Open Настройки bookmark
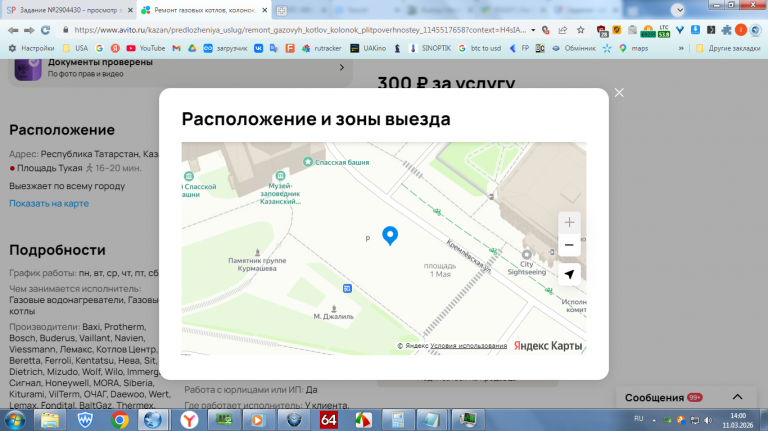The height and width of the screenshot is (431, 768). coord(31,48)
